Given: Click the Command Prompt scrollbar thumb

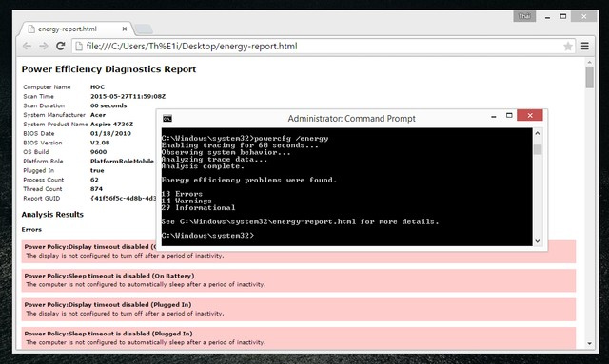Looking at the screenshot, I should coord(538,149).
